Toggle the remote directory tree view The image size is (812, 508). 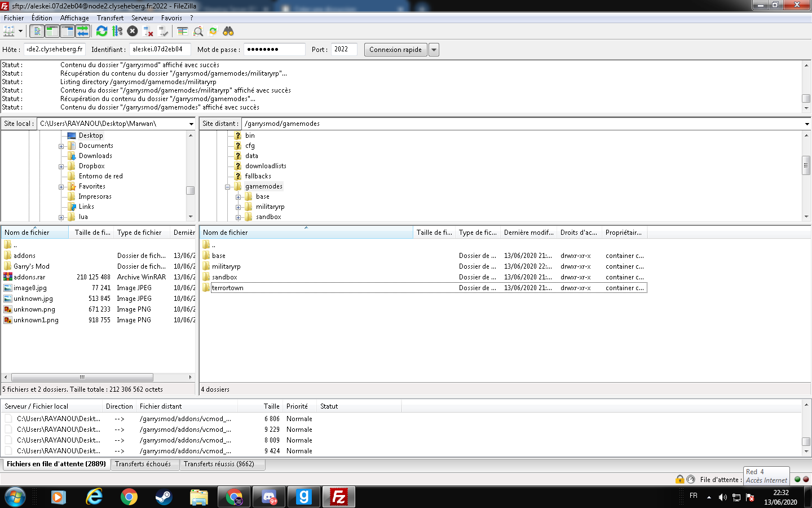[67, 31]
